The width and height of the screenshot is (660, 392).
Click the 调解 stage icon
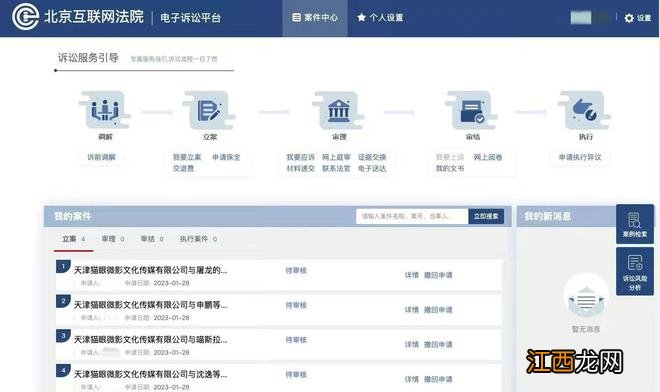104,110
